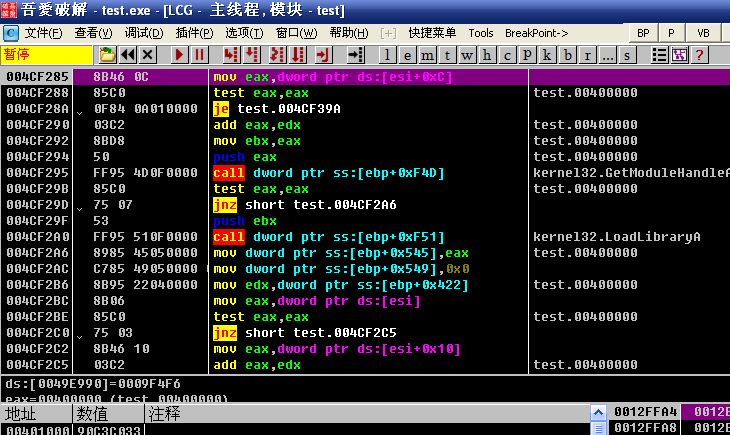Click dump scrollbar up arrow
Image resolution: width=730 pixels, height=435 pixels.
[598, 413]
